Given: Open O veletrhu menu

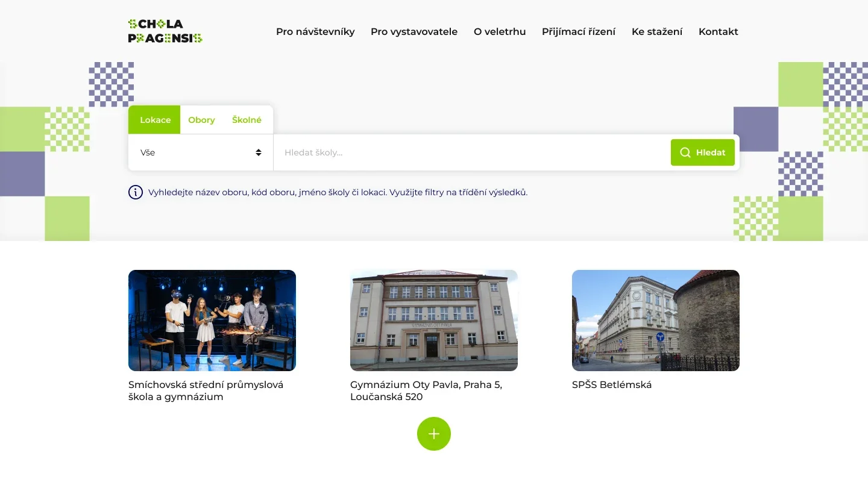Looking at the screenshot, I should [x=500, y=31].
